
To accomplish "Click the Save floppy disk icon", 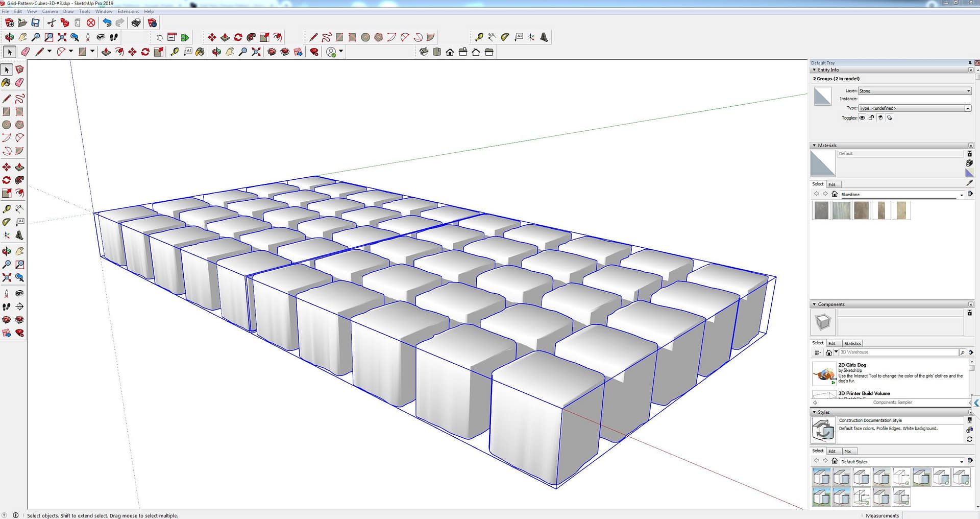I will (35, 23).
